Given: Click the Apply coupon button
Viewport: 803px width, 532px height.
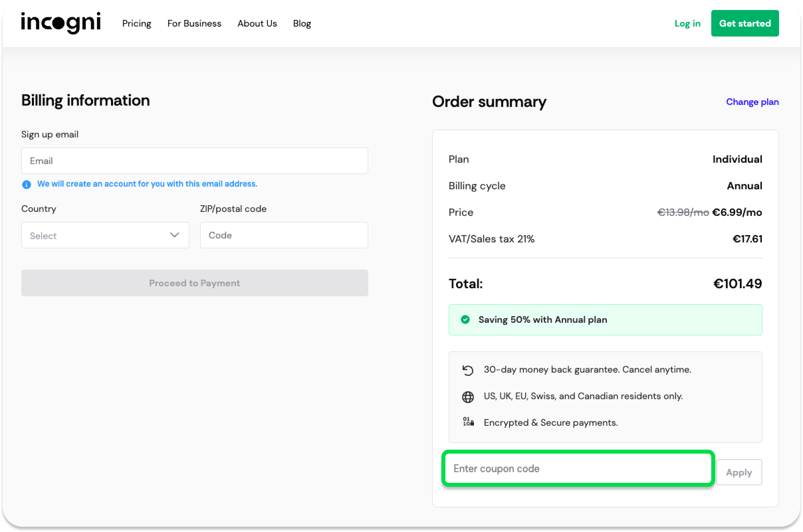Looking at the screenshot, I should (x=739, y=472).
